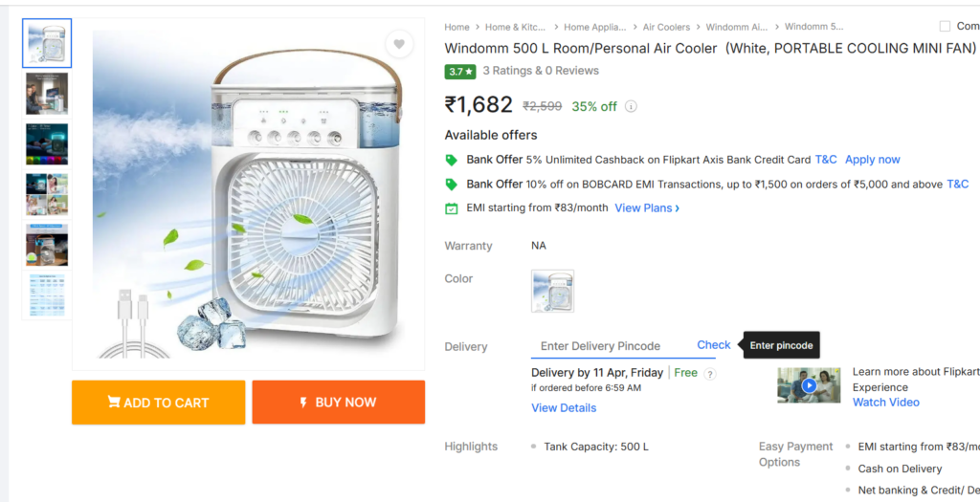Image resolution: width=980 pixels, height=502 pixels.
Task: Click the EMI calendar icon
Action: [452, 208]
